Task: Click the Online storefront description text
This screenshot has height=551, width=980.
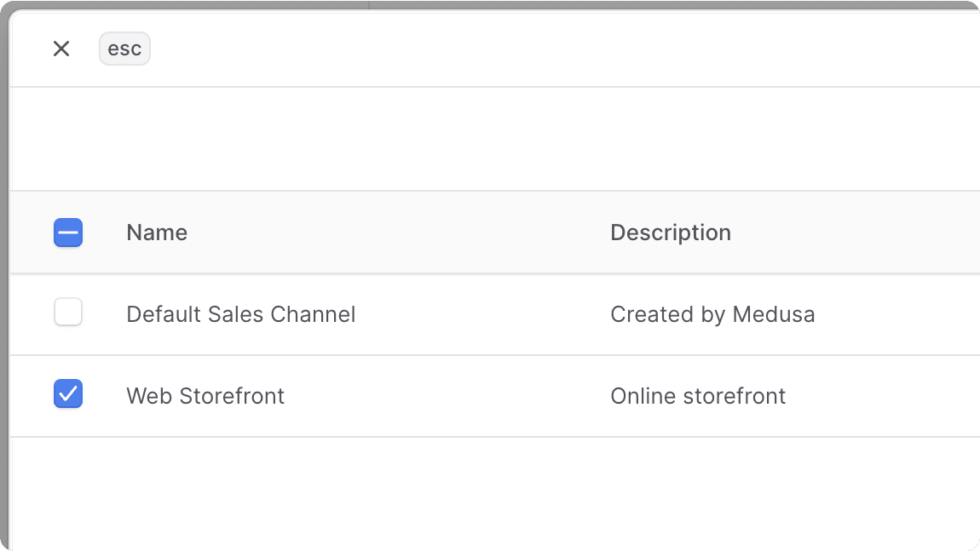Action: [698, 395]
